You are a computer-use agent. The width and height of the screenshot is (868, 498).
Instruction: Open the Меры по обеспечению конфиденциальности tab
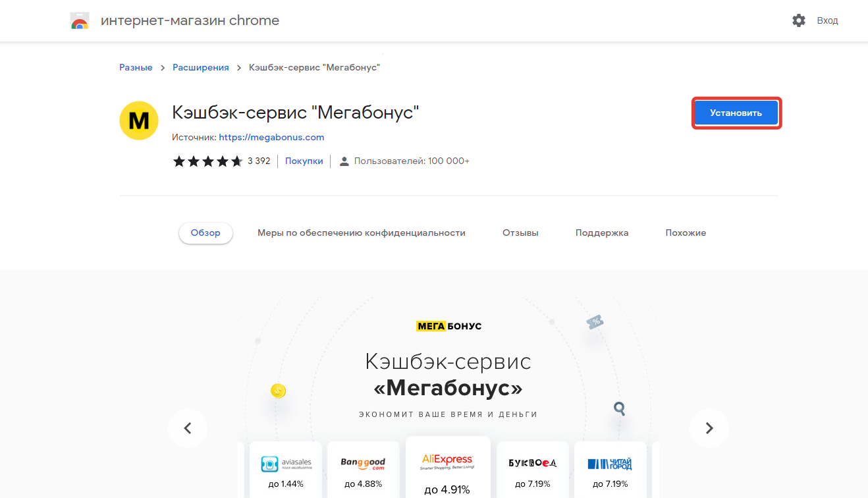(362, 233)
